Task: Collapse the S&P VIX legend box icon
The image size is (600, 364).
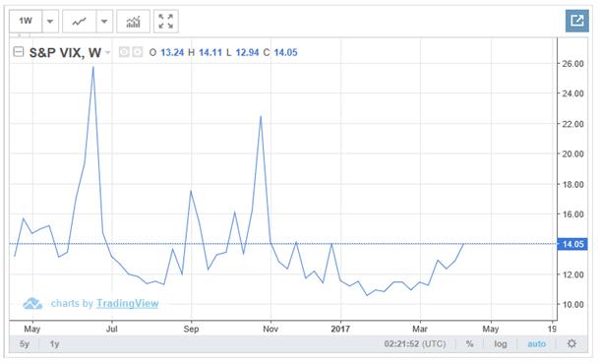Action: pos(19,52)
